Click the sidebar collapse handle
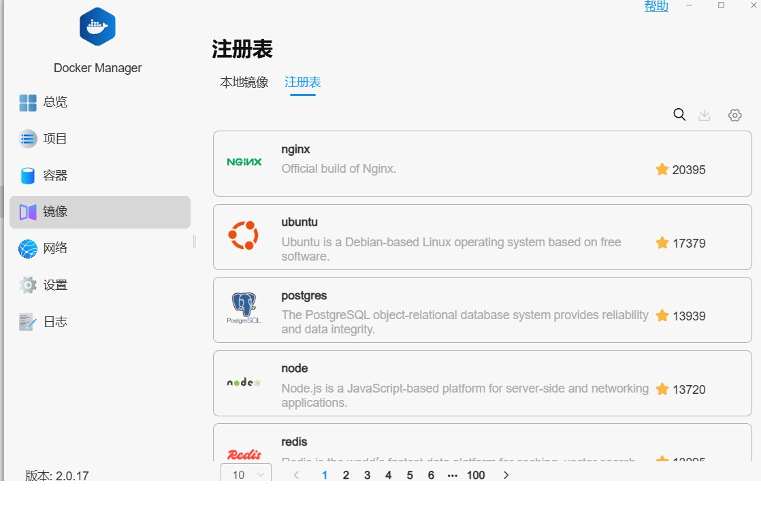Screen dimensions: 761x532 coord(195,242)
